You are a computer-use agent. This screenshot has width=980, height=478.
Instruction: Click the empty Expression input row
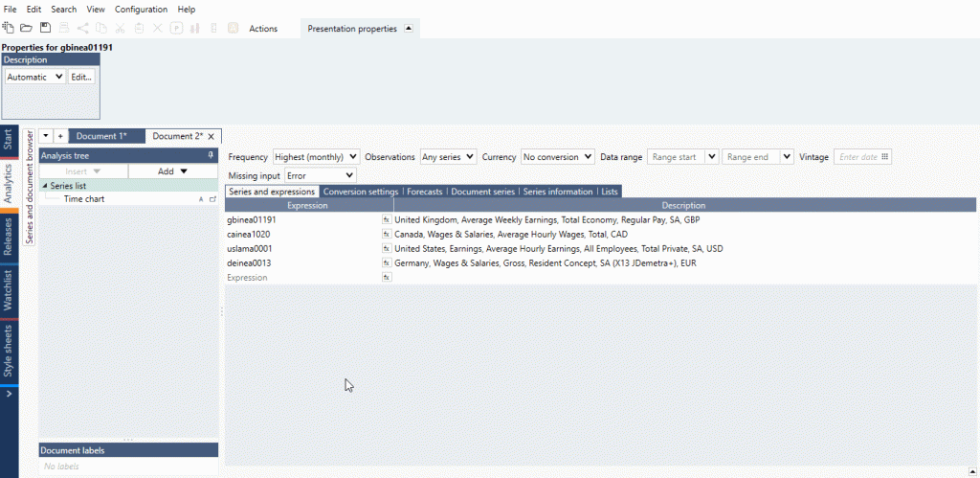[301, 277]
